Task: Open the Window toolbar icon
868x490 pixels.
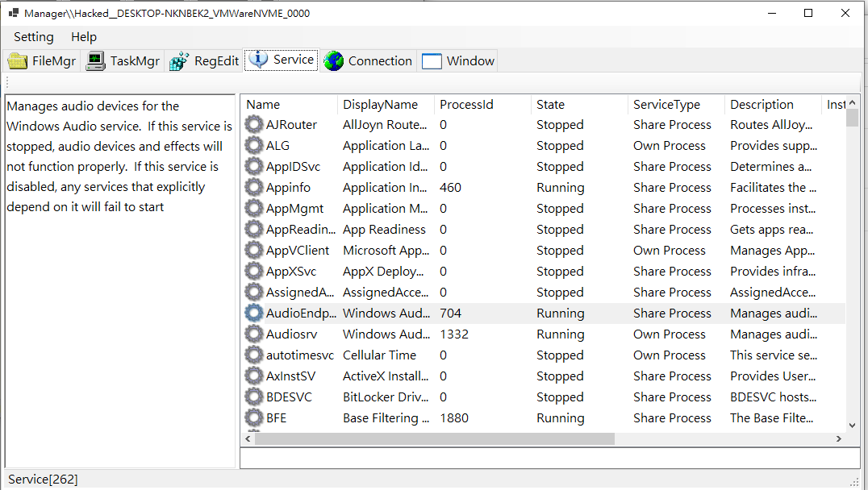Action: point(432,60)
